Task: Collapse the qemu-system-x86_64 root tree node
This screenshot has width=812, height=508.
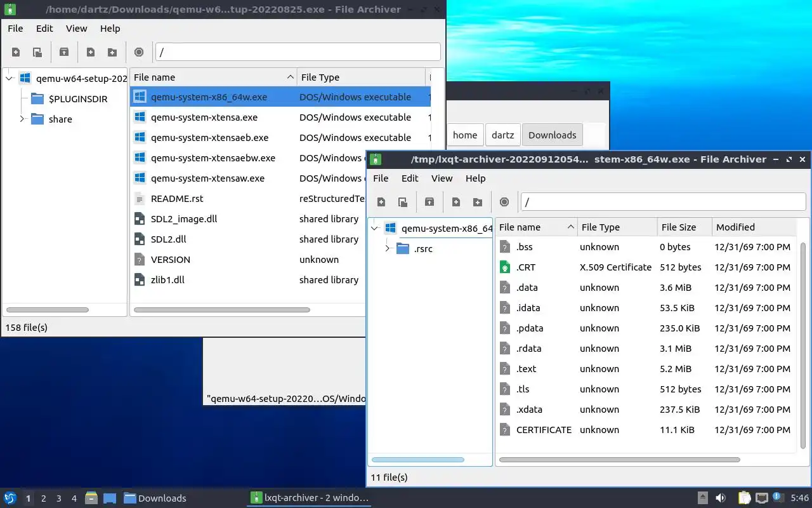Action: tap(374, 228)
